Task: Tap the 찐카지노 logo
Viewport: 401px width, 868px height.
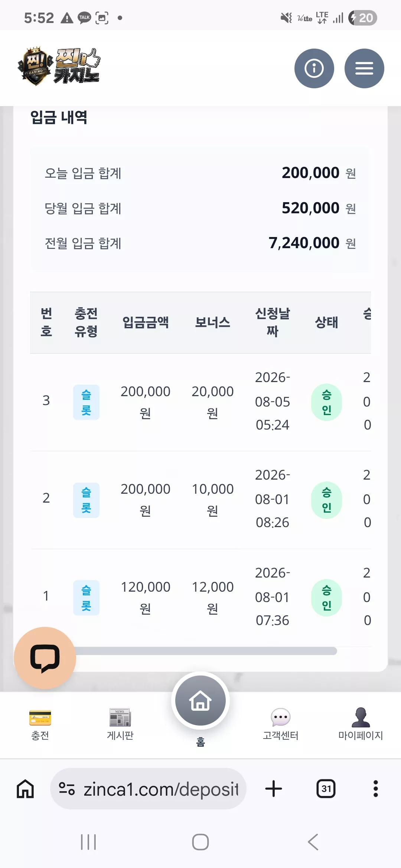Action: (59, 66)
